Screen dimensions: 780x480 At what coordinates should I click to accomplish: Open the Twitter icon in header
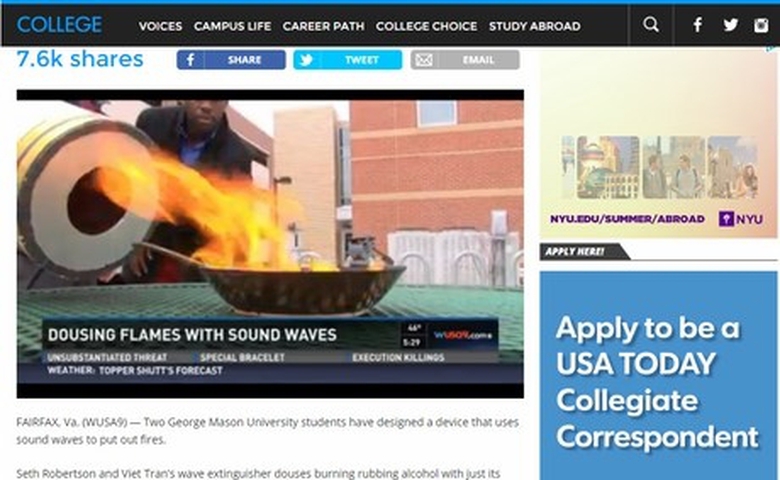[x=729, y=25]
